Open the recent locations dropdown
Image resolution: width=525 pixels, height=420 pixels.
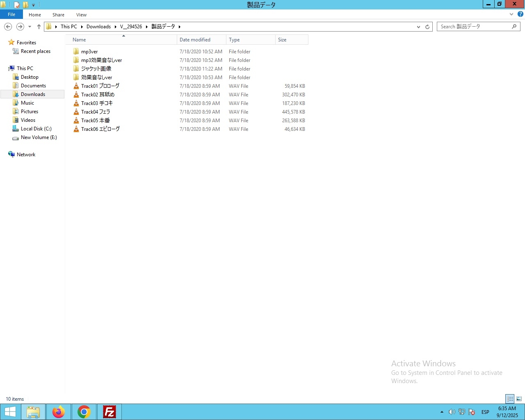pos(30,27)
